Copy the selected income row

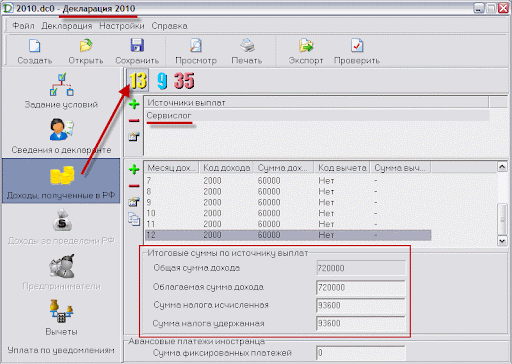pyautogui.click(x=134, y=219)
